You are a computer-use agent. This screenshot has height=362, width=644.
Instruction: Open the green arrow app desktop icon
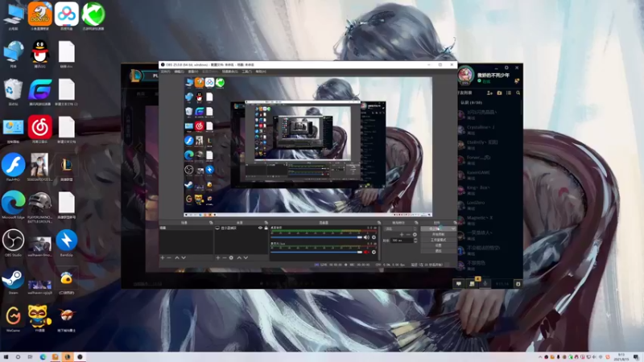[93, 14]
